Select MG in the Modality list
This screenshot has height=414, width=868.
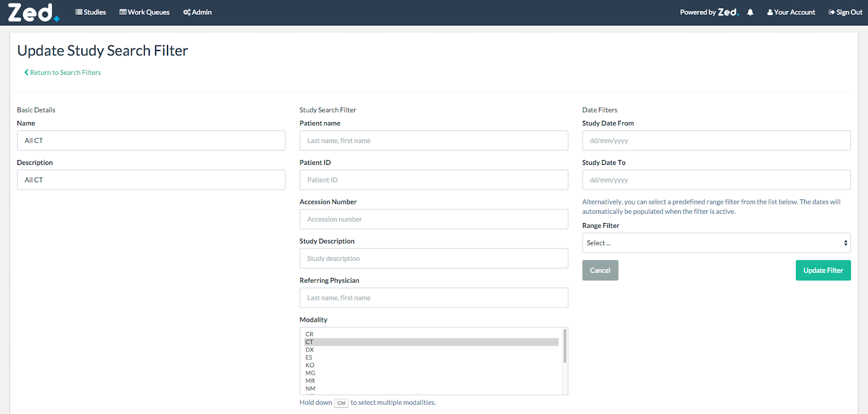(431, 373)
